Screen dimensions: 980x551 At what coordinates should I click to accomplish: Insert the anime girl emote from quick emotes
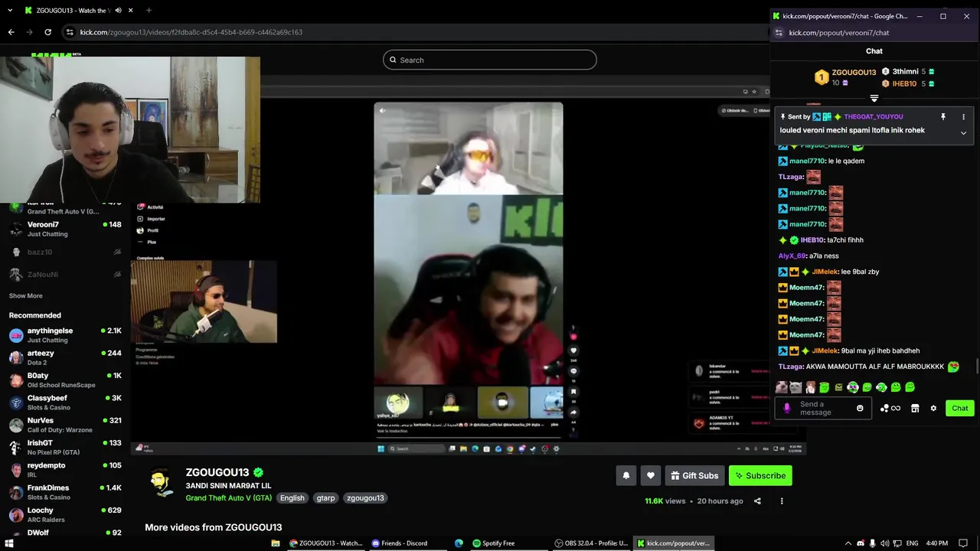pyautogui.click(x=810, y=387)
